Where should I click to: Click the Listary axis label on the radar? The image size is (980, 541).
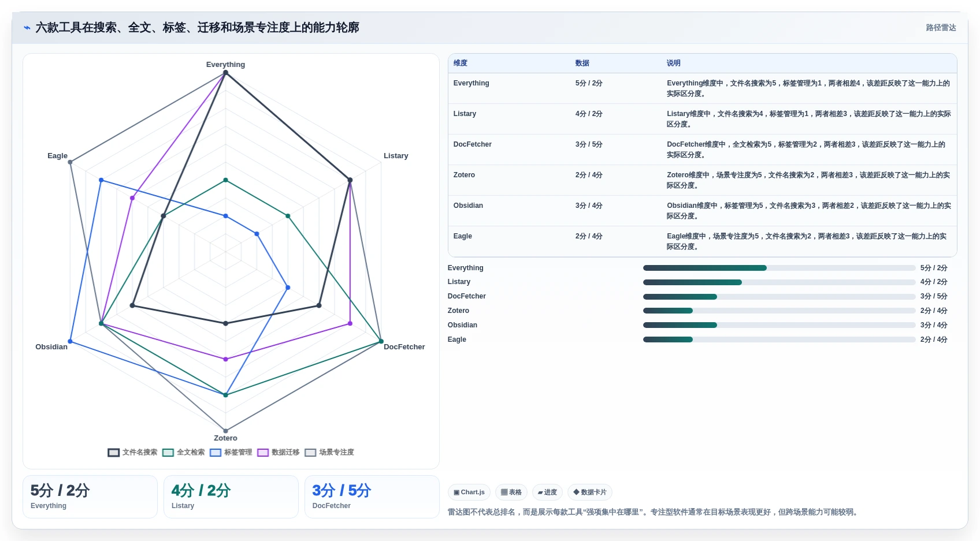coord(396,156)
